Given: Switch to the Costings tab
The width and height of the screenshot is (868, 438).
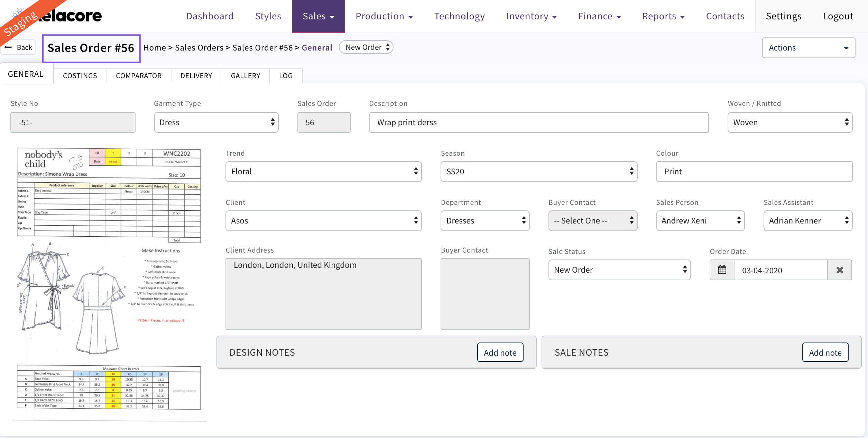Looking at the screenshot, I should point(80,76).
